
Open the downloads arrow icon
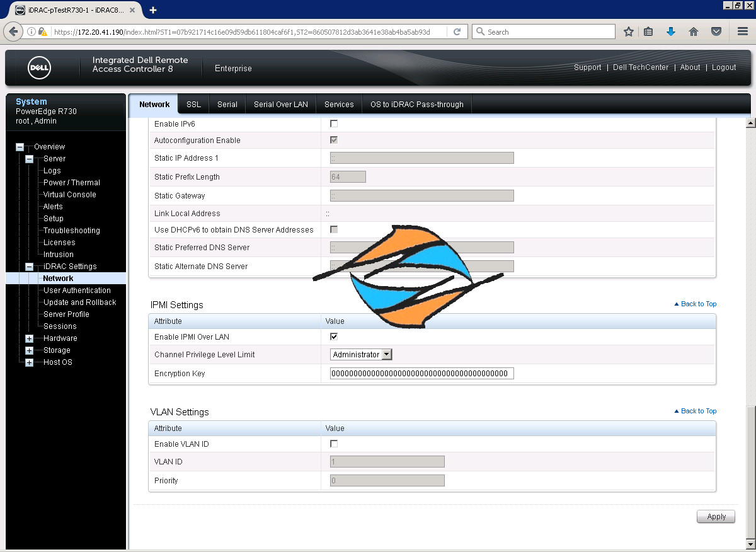671,32
